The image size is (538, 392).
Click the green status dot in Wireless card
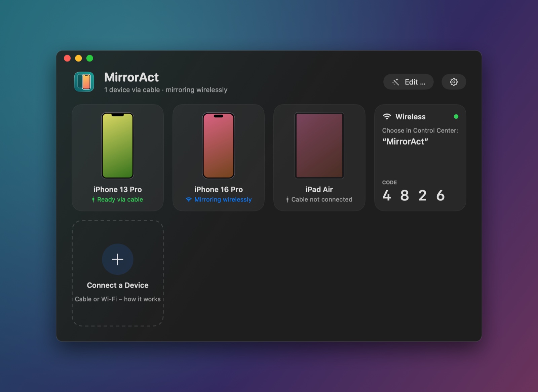point(456,117)
